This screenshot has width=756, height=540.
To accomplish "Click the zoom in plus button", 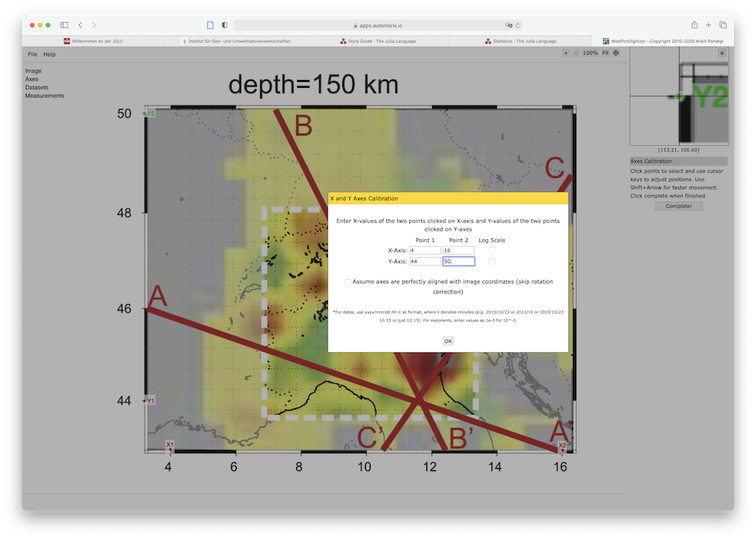I will 565,54.
